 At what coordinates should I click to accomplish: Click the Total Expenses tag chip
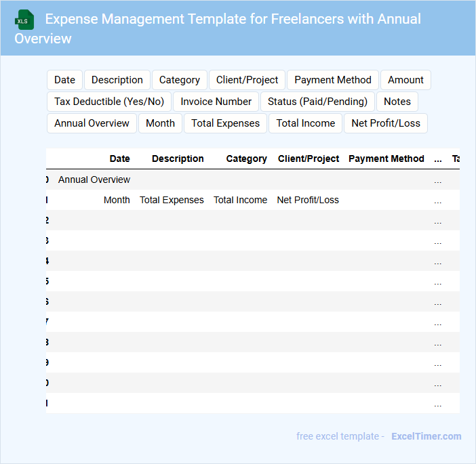[x=225, y=123]
